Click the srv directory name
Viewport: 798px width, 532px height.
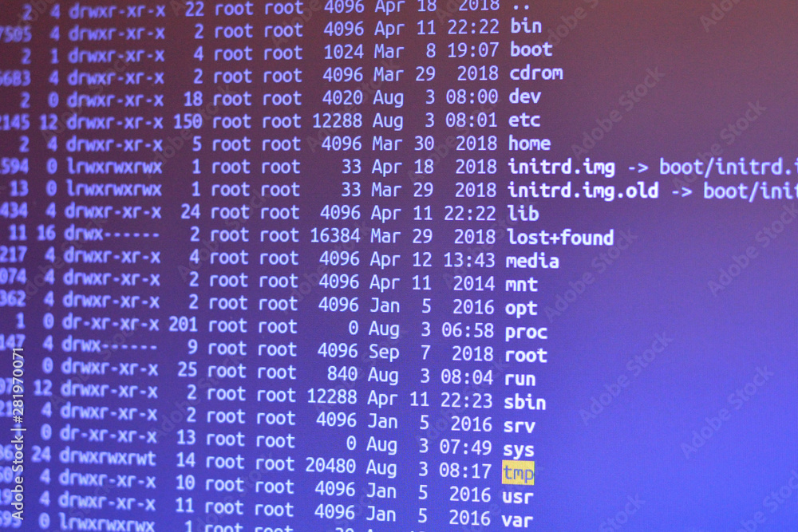pos(519,426)
